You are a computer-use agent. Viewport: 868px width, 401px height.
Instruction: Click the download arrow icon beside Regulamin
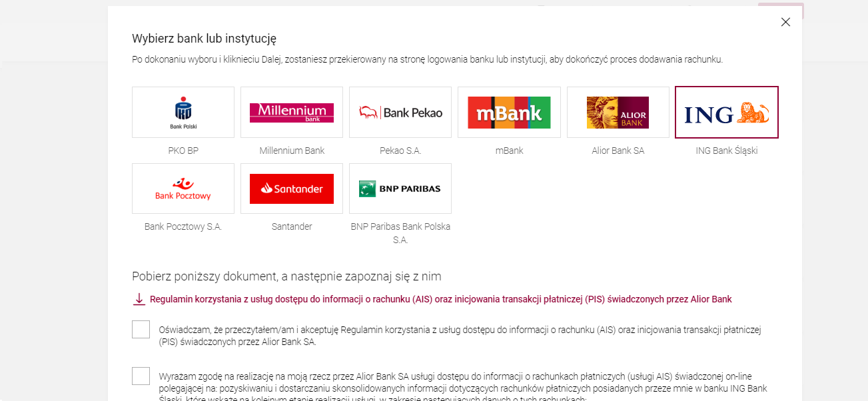(x=139, y=300)
